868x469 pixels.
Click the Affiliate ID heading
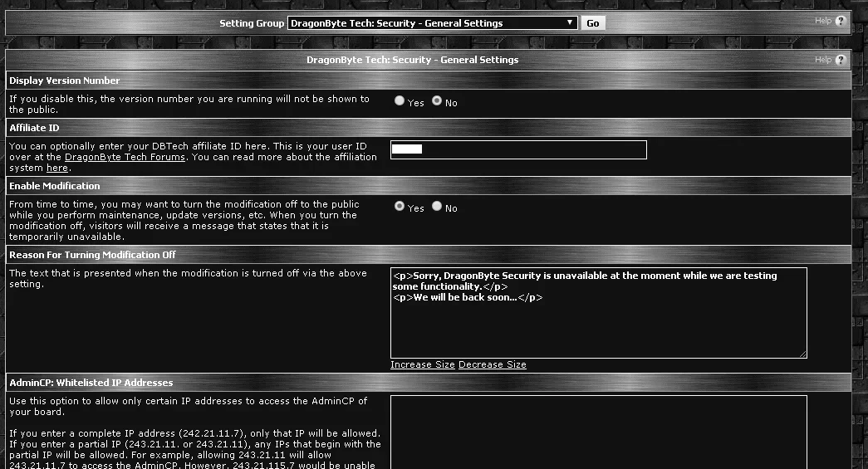click(34, 128)
